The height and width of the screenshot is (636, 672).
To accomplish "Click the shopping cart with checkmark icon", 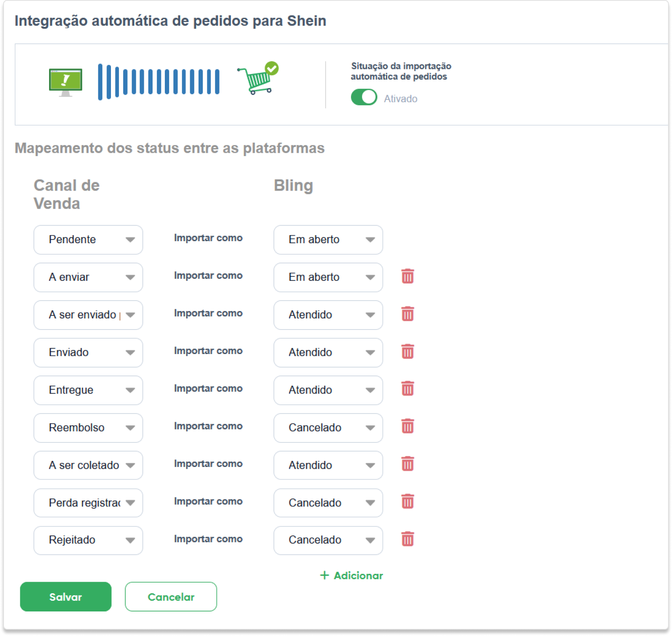I will point(258,78).
